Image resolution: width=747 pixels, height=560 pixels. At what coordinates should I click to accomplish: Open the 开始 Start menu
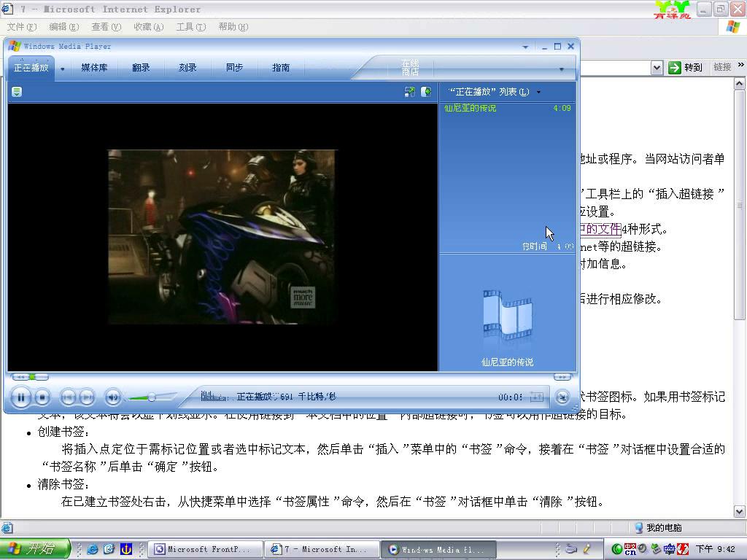[34, 549]
